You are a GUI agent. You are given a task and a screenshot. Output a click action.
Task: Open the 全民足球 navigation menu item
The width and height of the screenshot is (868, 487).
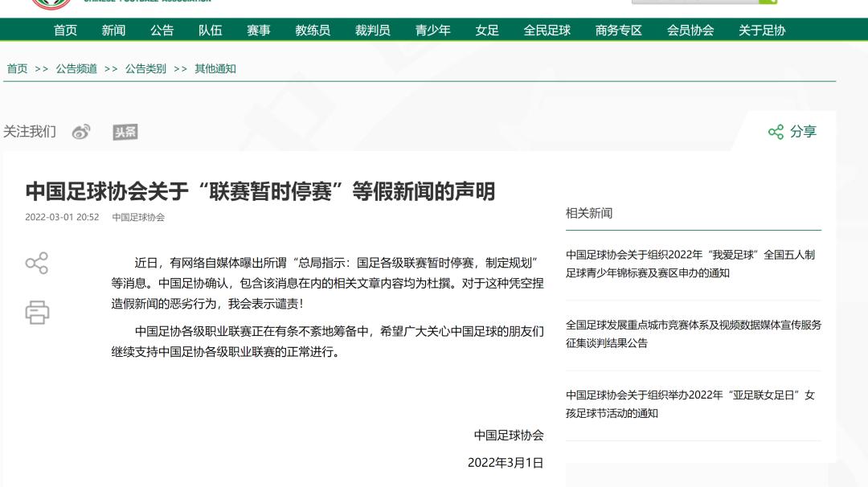(547, 31)
